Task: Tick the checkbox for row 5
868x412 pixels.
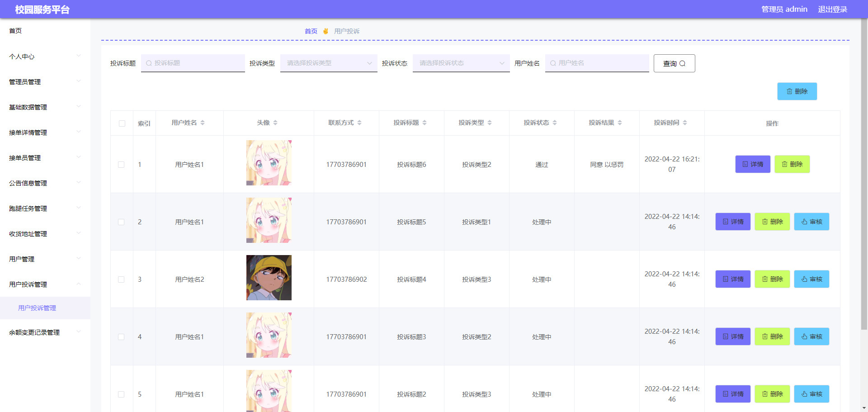Action: 121,394
